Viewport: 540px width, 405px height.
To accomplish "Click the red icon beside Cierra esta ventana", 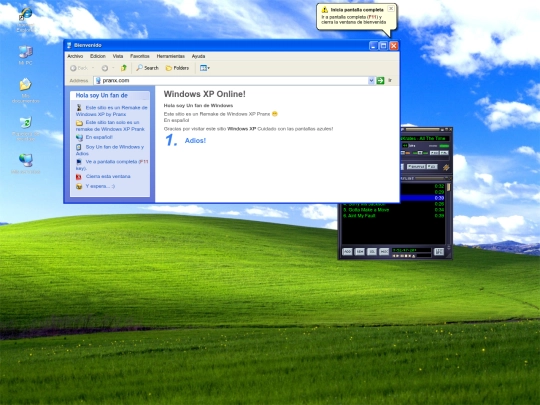I will [x=79, y=177].
